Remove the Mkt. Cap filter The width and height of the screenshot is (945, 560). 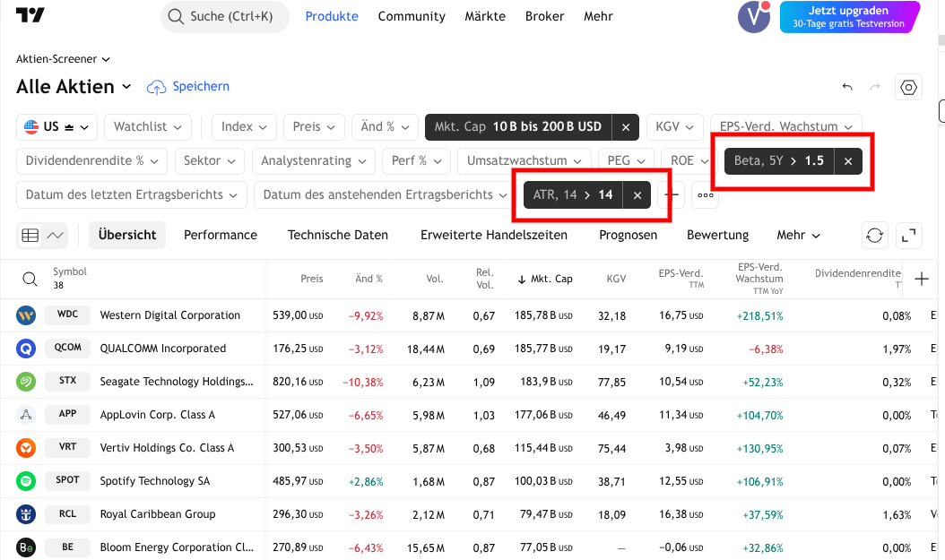626,127
